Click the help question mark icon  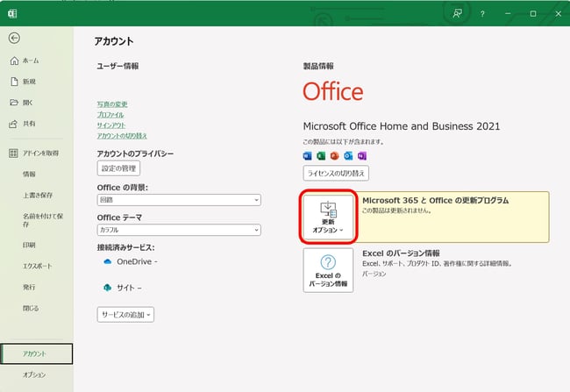tap(482, 14)
